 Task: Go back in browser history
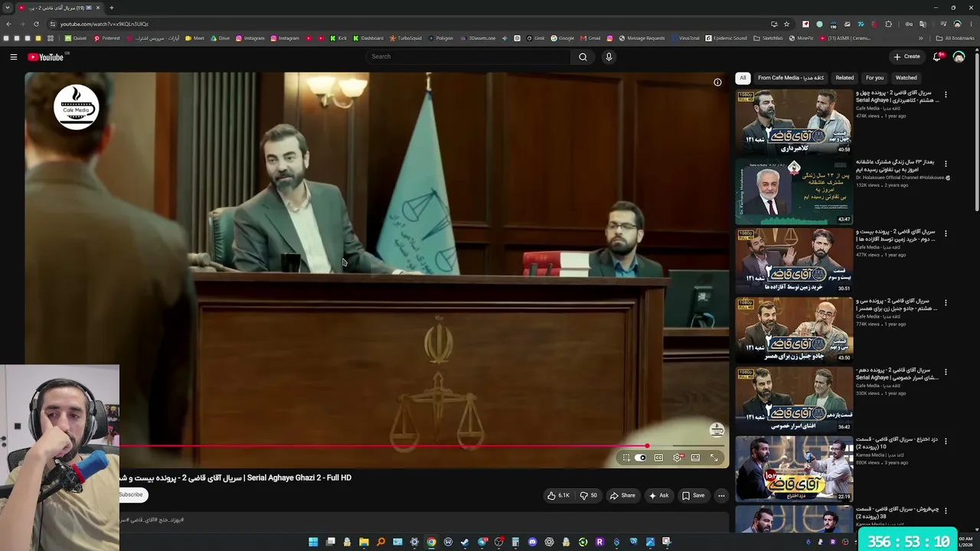coord(8,24)
